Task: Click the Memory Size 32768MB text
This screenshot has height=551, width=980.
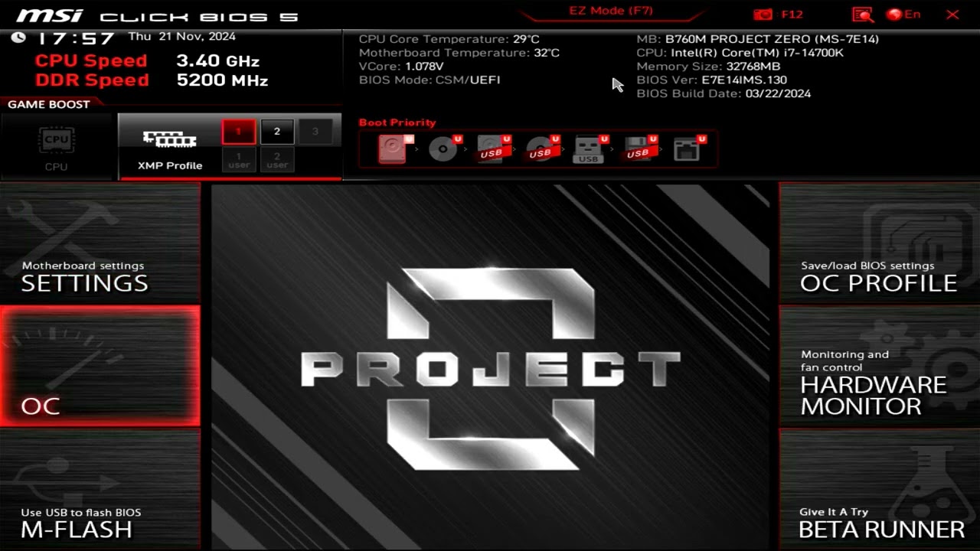Action: (708, 67)
